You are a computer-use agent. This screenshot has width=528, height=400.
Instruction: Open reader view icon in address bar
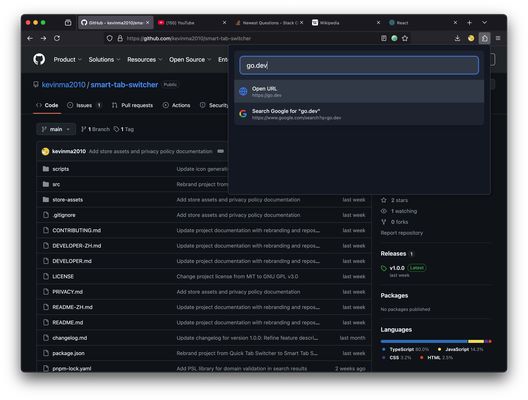click(x=384, y=38)
